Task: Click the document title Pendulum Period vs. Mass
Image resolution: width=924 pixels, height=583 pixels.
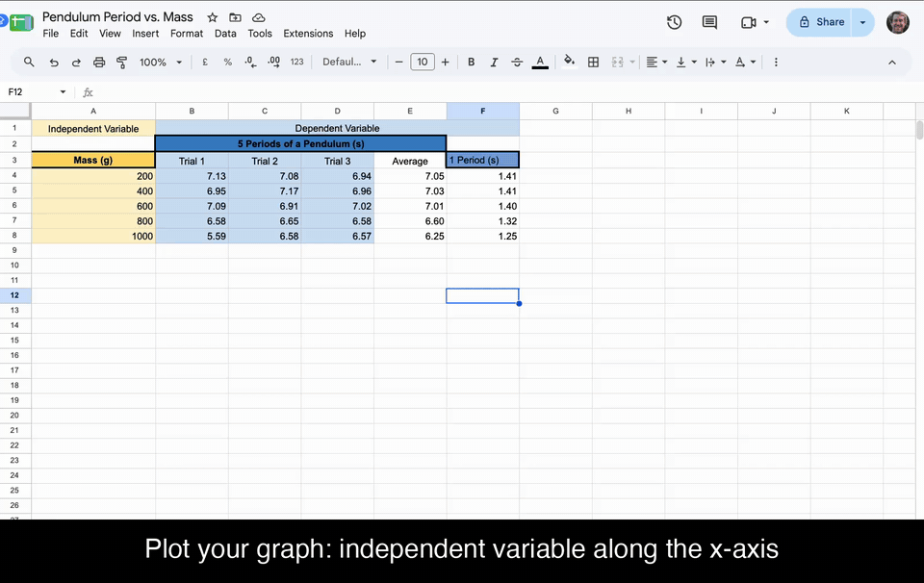Action: click(x=117, y=17)
